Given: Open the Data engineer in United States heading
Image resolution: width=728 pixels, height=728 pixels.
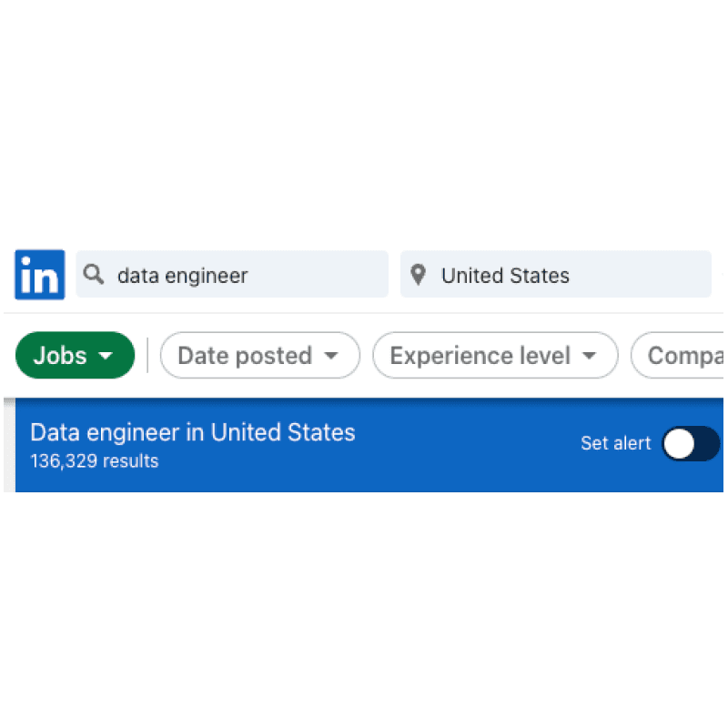Looking at the screenshot, I should click(x=193, y=432).
